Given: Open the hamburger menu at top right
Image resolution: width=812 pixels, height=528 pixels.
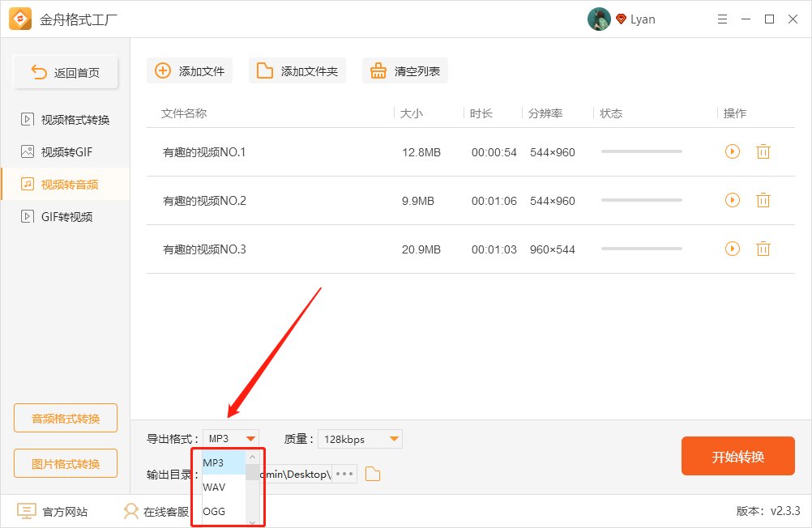Looking at the screenshot, I should pos(722,19).
